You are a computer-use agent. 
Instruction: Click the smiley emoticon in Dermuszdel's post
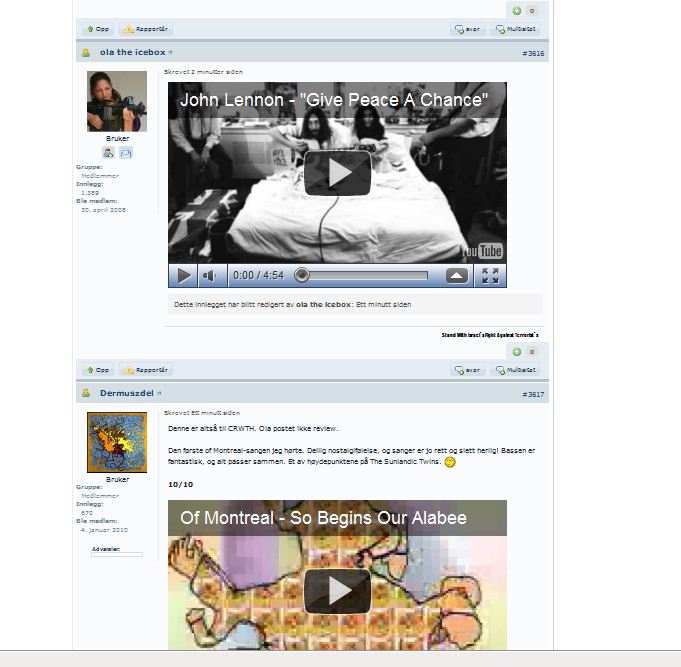coord(450,462)
